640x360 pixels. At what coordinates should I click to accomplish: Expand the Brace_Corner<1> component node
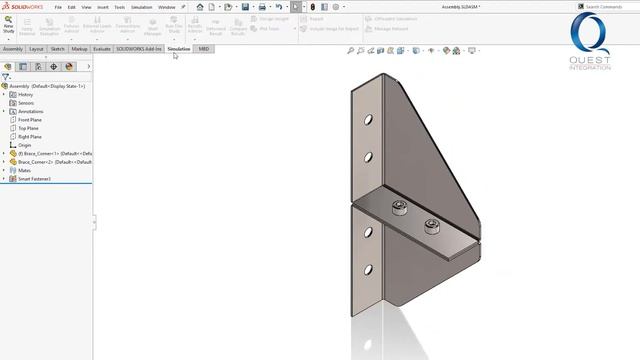(4, 153)
